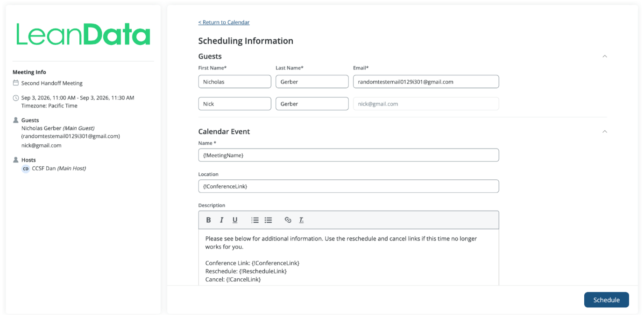
Task: Insert a numbered list in description
Action: (x=255, y=220)
